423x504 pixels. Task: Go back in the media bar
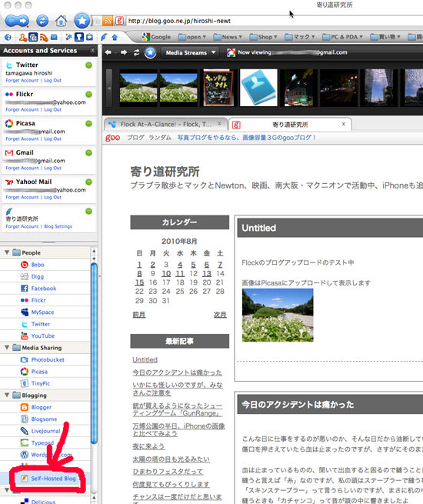click(108, 52)
